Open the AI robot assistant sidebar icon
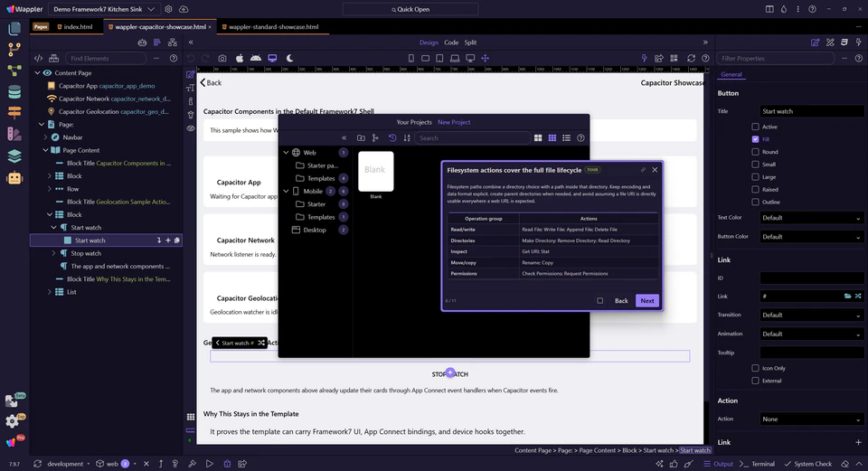The height and width of the screenshot is (471, 868). [14, 178]
